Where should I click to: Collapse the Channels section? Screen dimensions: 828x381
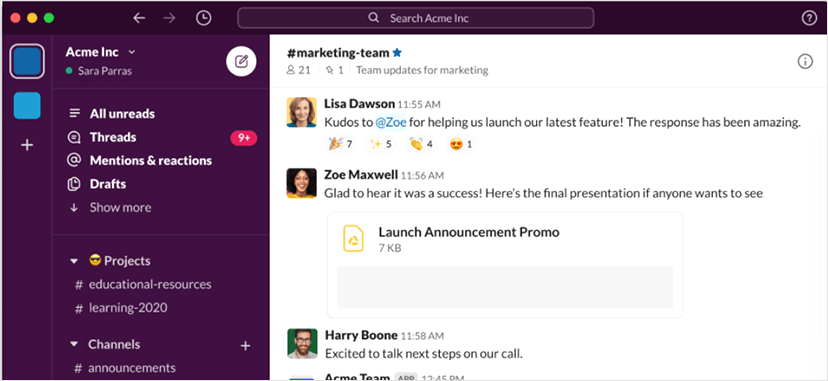coord(74,345)
